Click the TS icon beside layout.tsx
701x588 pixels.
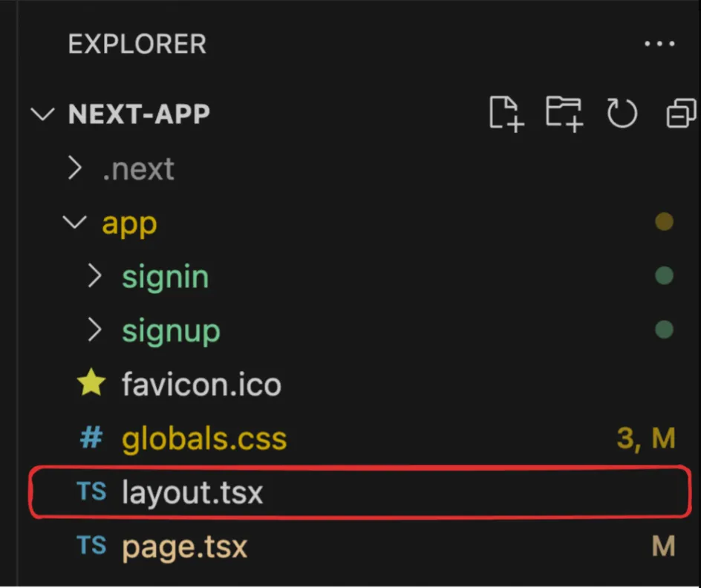point(91,491)
